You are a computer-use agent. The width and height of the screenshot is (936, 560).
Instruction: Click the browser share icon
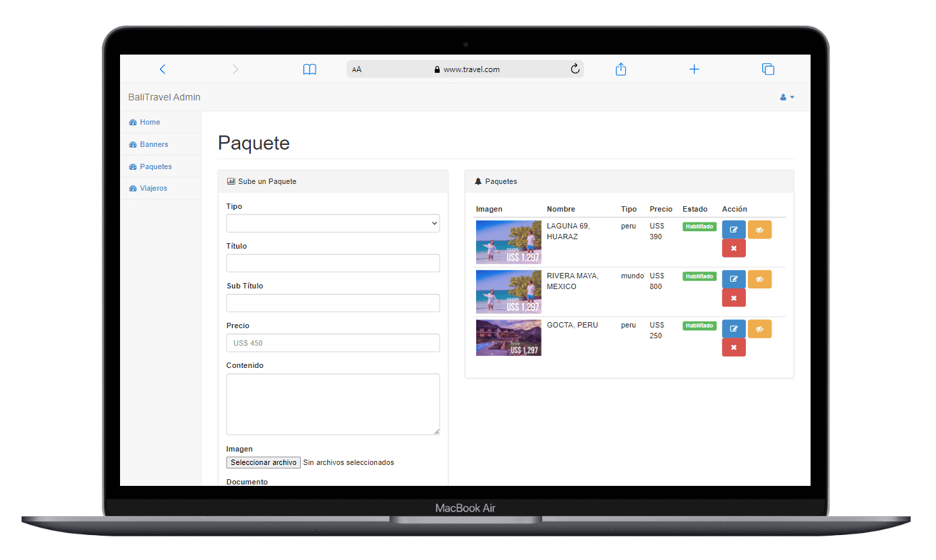(621, 69)
